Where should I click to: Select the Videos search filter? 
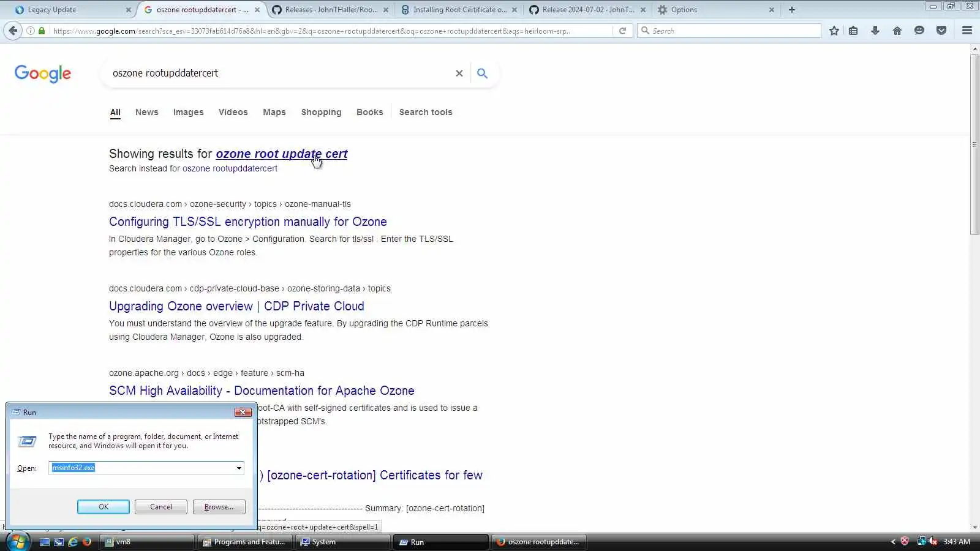point(233,113)
